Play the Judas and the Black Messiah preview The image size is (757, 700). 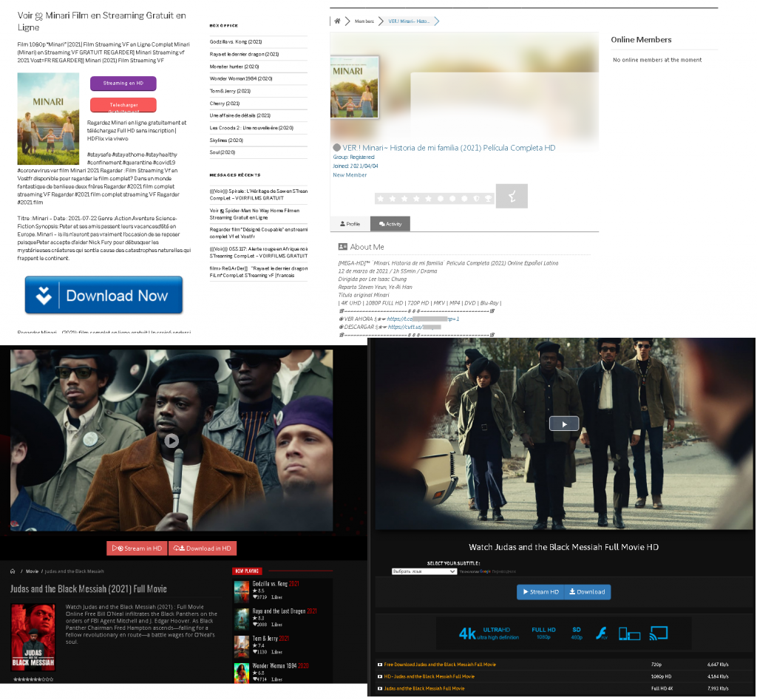tap(564, 423)
